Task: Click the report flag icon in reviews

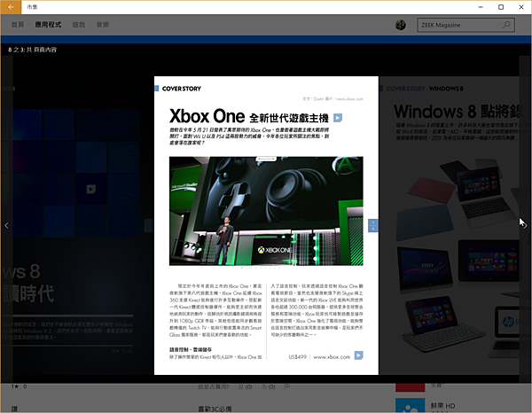Action: coord(287,386)
